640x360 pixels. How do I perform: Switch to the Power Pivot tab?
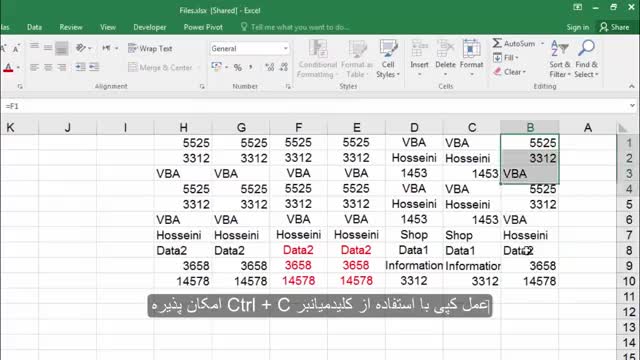coord(203,27)
